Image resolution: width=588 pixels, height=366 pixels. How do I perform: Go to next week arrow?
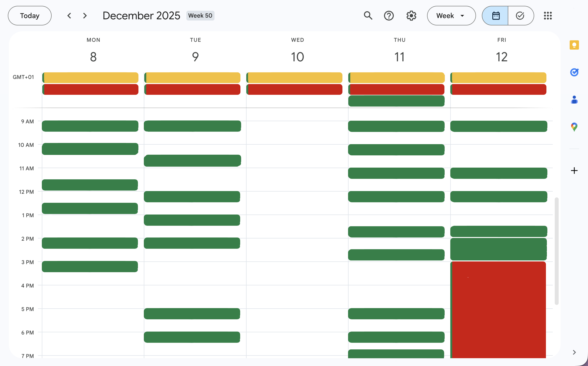pos(85,16)
